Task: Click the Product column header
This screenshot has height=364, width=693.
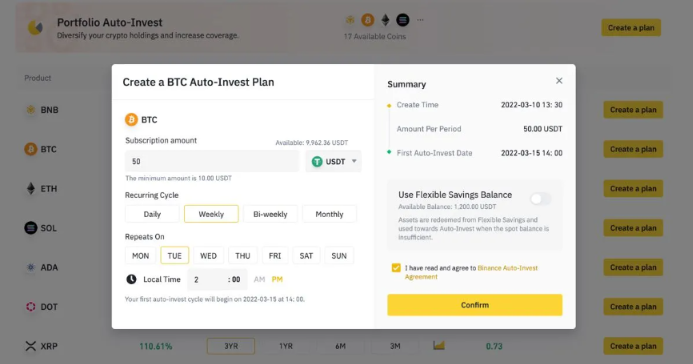Action: 38,78
